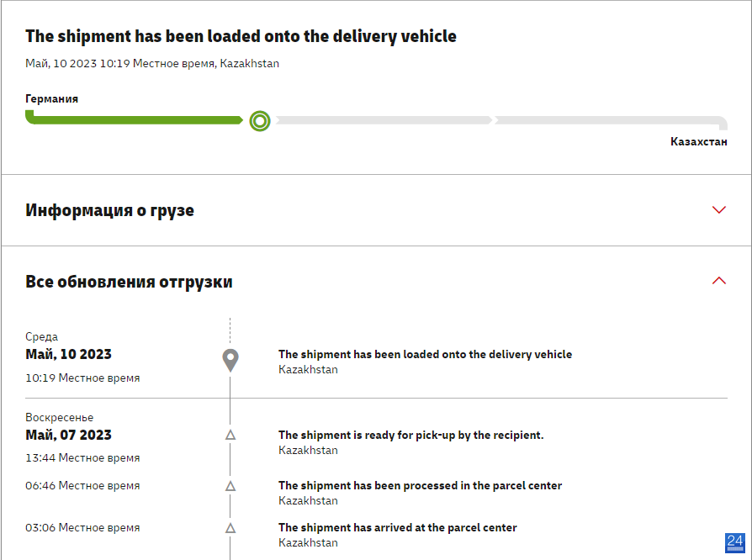Click the last gray progress segment toward Казахстан
This screenshot has width=752, height=560.
click(611, 122)
